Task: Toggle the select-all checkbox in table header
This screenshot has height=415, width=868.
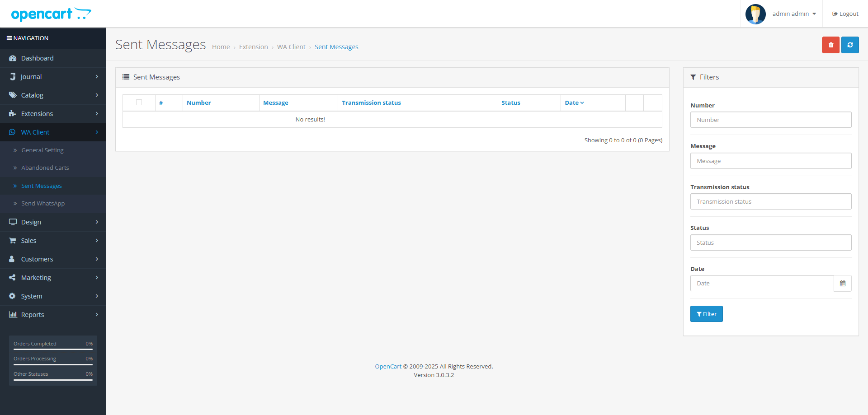Action: click(139, 103)
